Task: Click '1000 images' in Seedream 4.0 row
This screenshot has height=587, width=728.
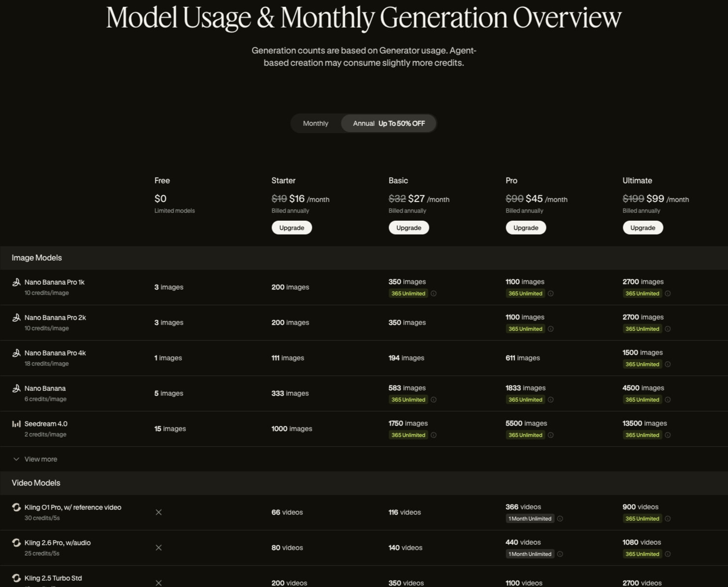Action: coord(292,429)
